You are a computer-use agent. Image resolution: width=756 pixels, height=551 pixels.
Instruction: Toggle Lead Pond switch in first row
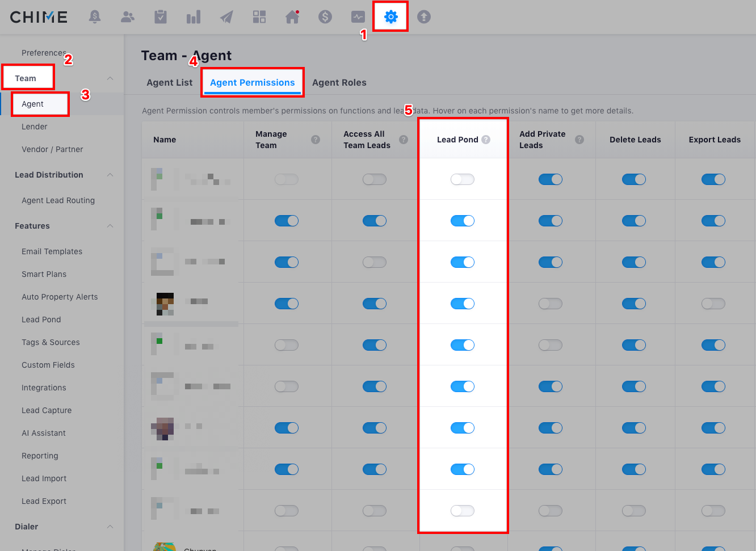point(462,179)
